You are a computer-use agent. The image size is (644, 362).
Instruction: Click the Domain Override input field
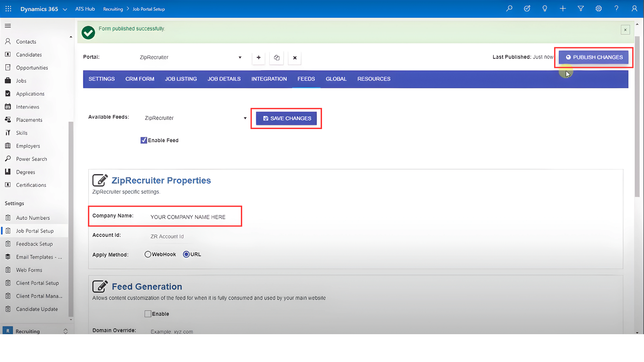coord(193,331)
